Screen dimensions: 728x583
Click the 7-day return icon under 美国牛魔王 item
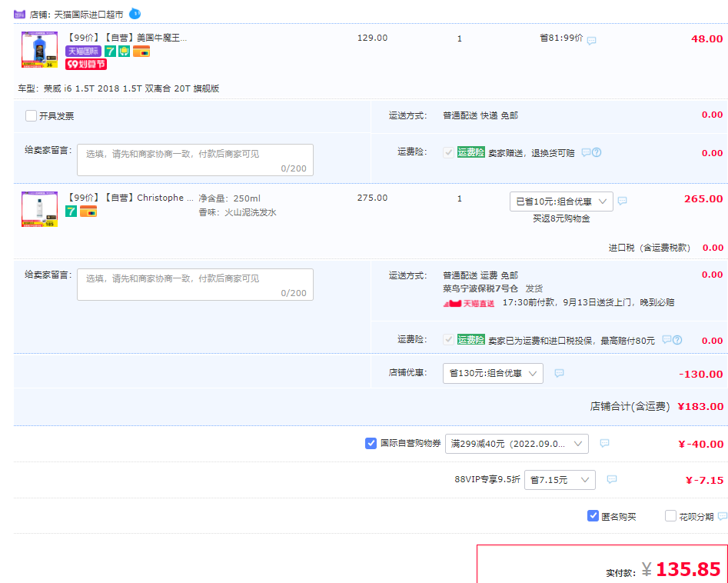(110, 51)
